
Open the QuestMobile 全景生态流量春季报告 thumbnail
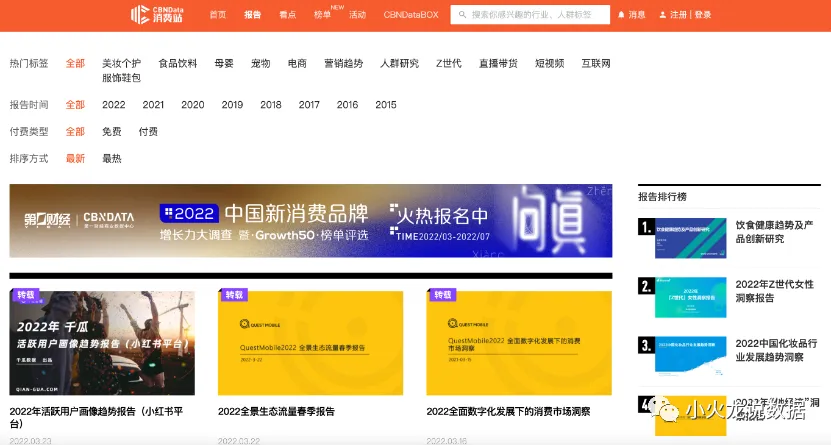click(310, 343)
